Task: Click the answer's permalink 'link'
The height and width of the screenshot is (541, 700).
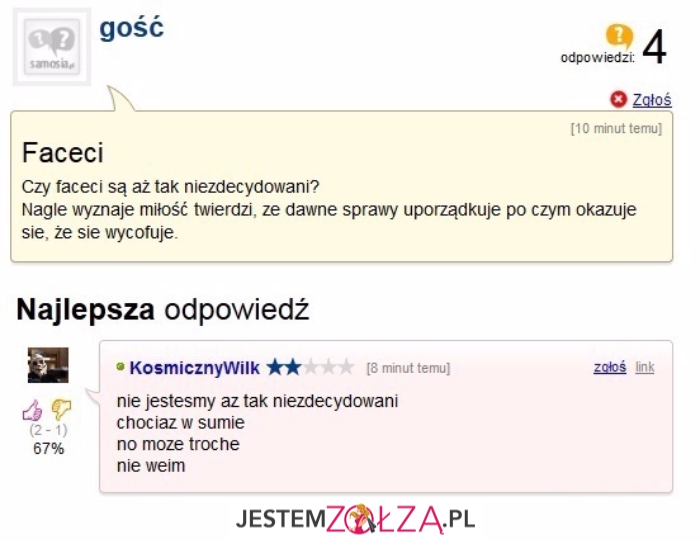Action: [645, 367]
